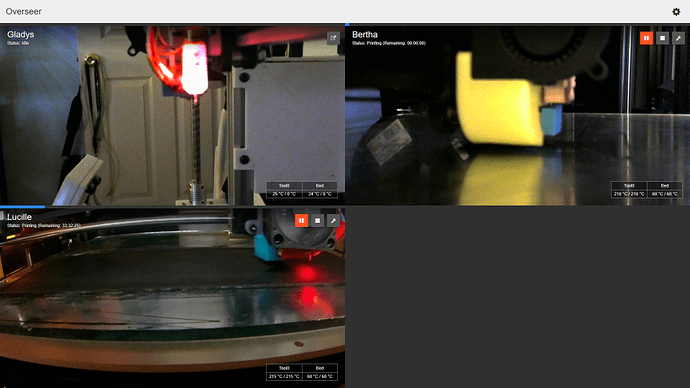
Task: Open Lucille's wrench tools icon
Action: click(333, 220)
